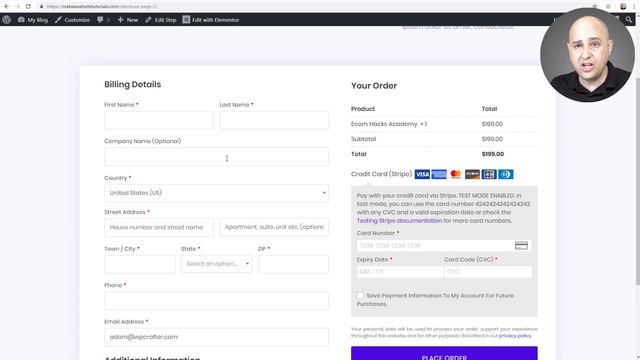Focus the Phone field

click(216, 300)
